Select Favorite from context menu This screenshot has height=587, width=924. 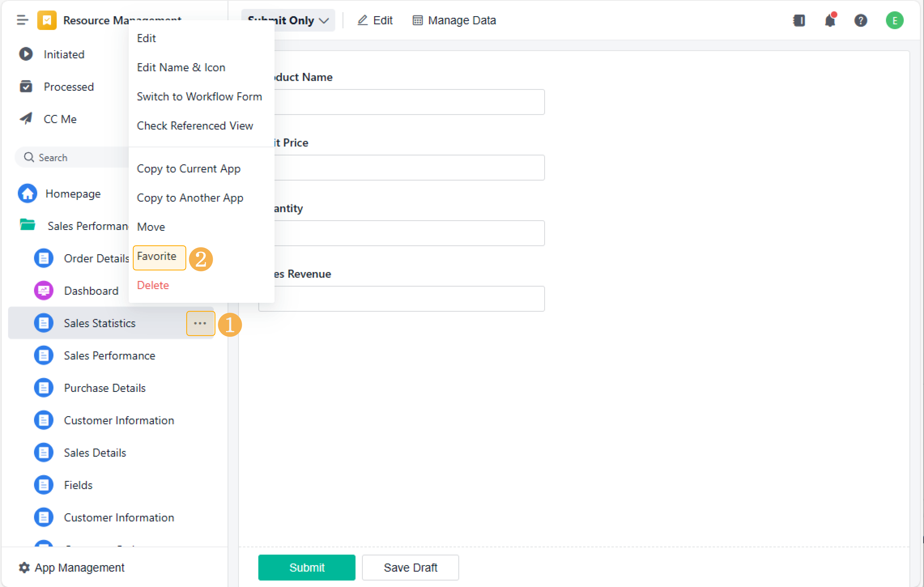click(156, 256)
